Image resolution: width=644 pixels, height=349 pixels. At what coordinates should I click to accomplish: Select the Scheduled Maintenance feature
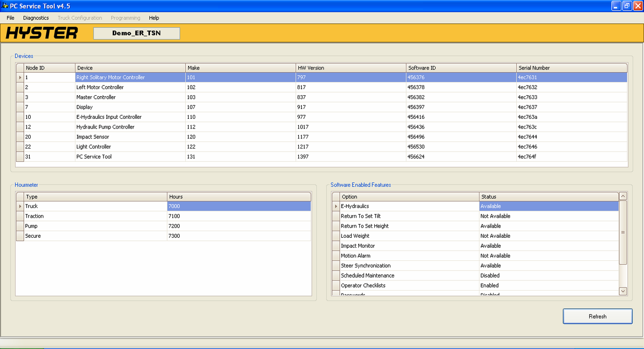coord(475,275)
